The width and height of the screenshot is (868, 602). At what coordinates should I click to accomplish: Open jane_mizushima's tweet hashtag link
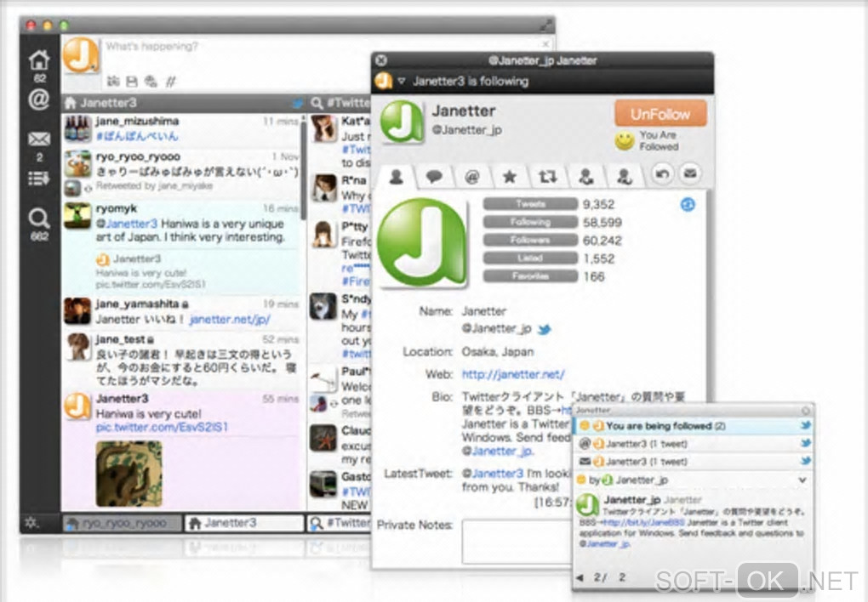[x=137, y=136]
